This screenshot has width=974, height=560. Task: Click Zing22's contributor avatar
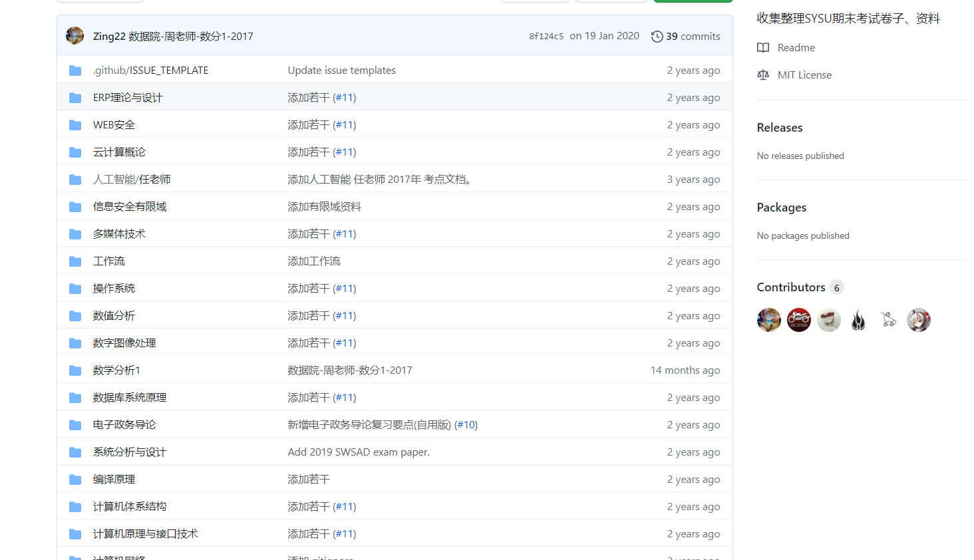(x=768, y=320)
